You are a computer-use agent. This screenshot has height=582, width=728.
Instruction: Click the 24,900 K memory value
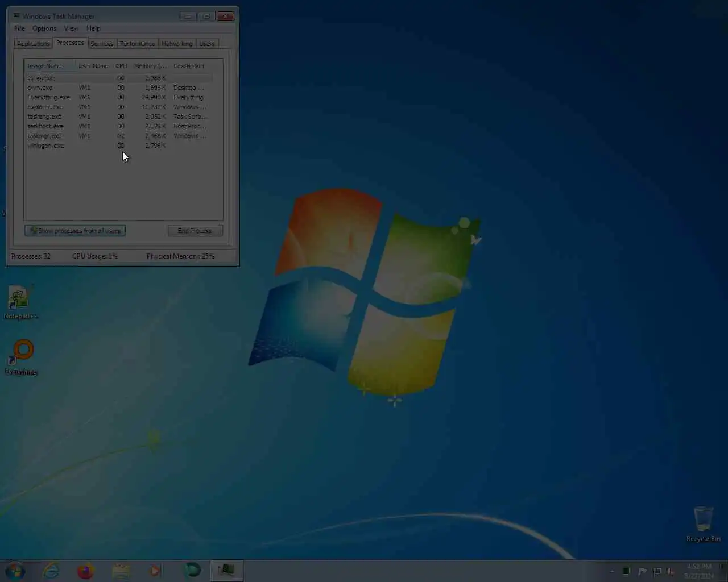154,97
